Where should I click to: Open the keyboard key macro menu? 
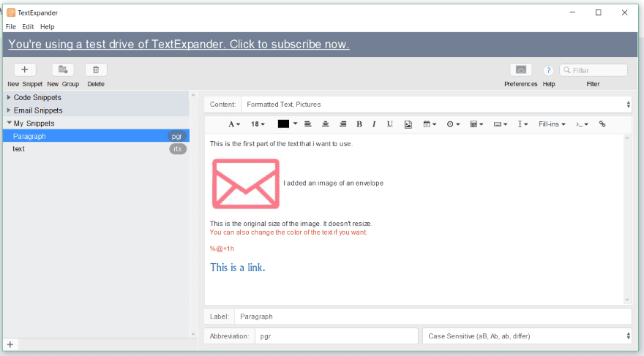pyautogui.click(x=501, y=124)
